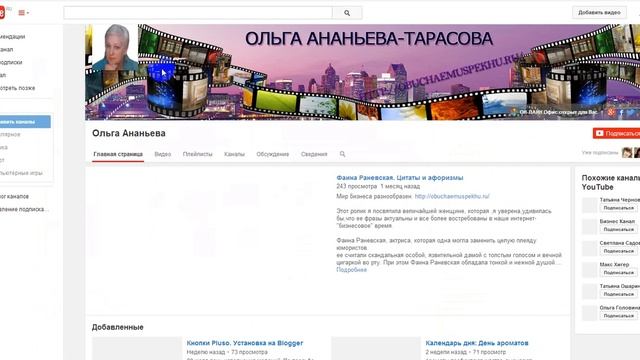This screenshot has width=640, height=360.
Task: Click the YouTube logo
Action: [x=2, y=12]
